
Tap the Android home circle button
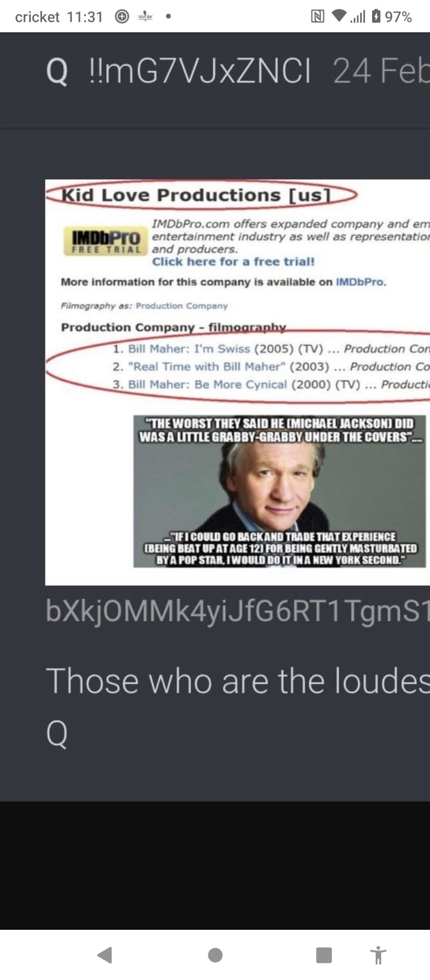[215, 955]
